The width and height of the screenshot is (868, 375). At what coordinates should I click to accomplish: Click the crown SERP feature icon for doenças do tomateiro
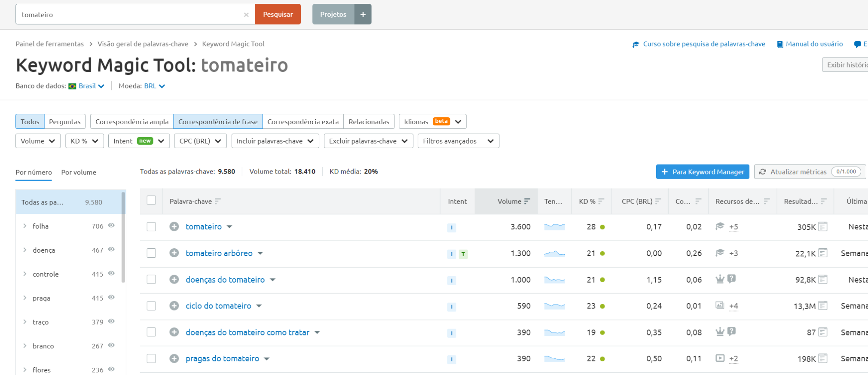point(720,279)
